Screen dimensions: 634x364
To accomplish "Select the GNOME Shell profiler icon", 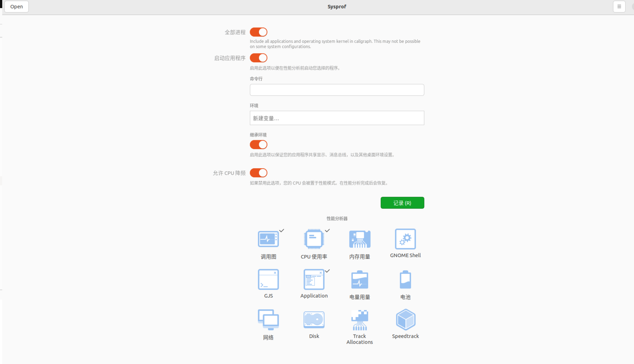I will pyautogui.click(x=405, y=239).
